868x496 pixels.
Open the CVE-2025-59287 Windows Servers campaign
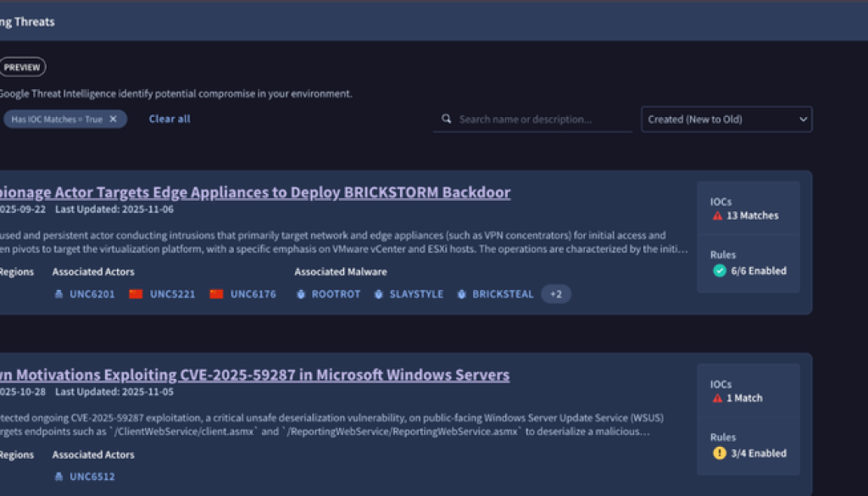pos(254,375)
